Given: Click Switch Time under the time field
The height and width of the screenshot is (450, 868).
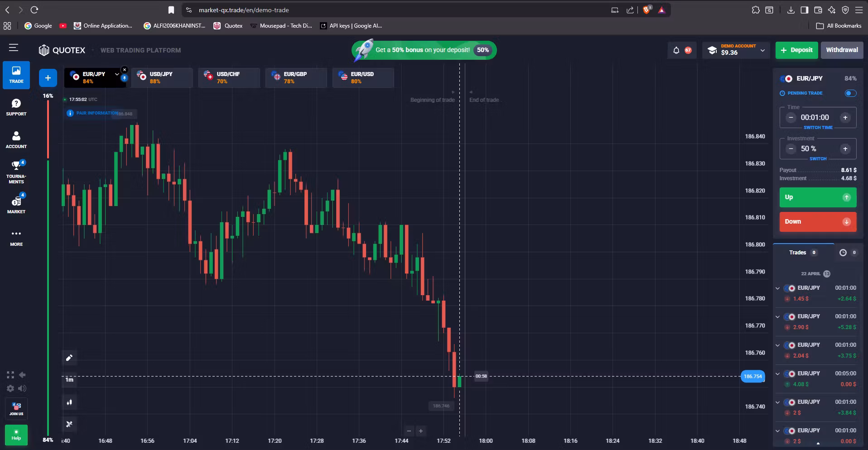Looking at the screenshot, I should tap(818, 128).
